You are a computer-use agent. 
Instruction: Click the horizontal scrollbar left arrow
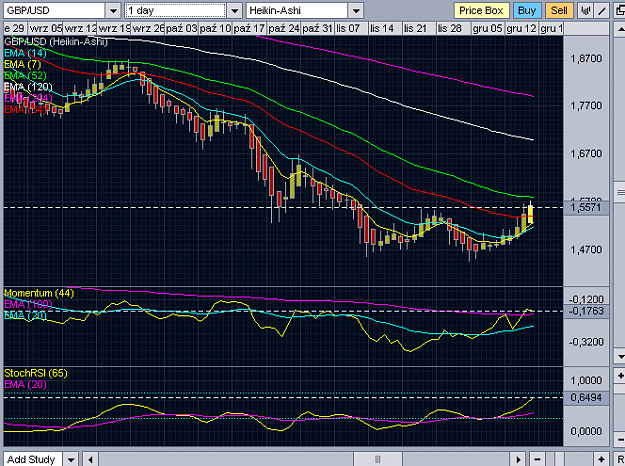[90, 459]
